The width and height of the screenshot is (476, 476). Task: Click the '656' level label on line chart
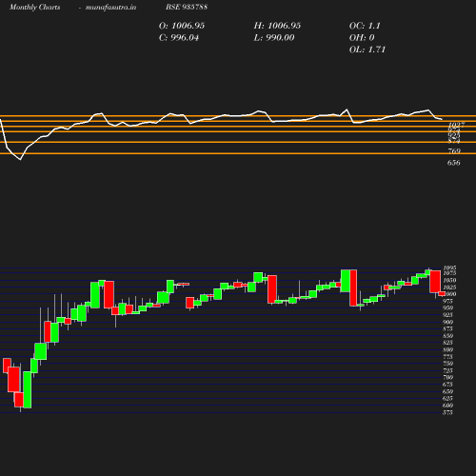(453, 163)
